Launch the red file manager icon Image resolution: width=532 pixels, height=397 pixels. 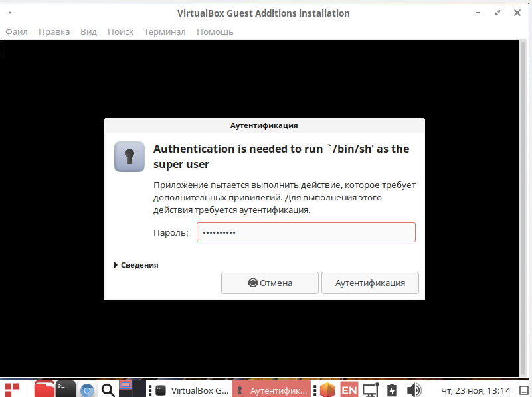[x=44, y=390]
